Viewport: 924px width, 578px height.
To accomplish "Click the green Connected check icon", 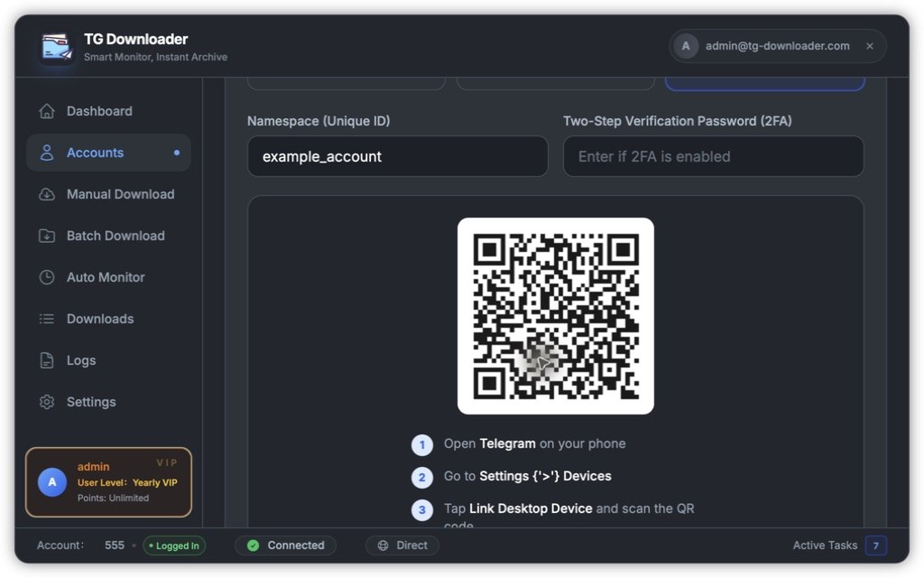I will [254, 545].
